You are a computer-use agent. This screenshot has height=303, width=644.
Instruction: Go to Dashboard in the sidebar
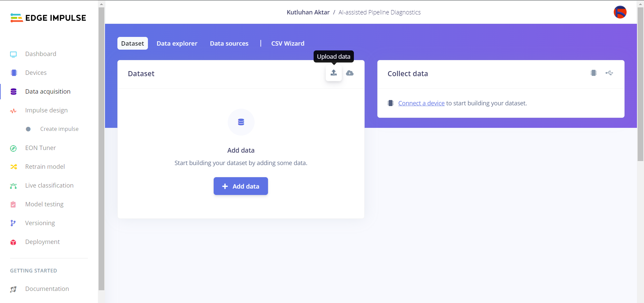(41, 54)
